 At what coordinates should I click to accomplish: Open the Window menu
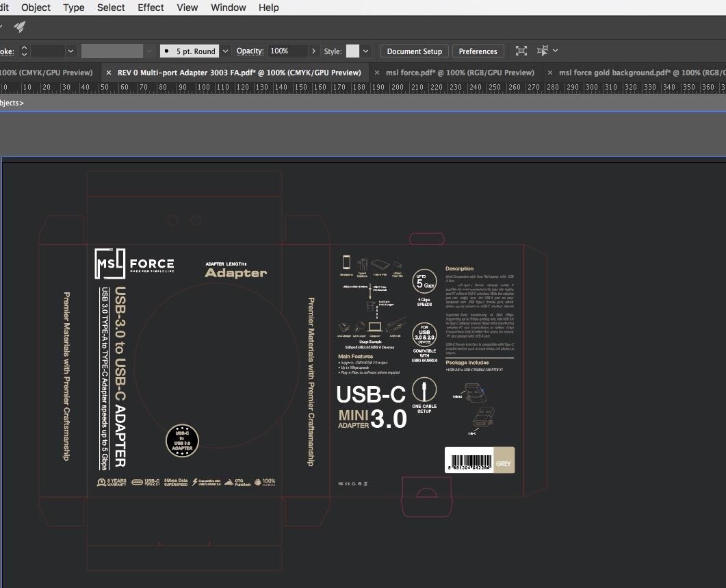[228, 8]
